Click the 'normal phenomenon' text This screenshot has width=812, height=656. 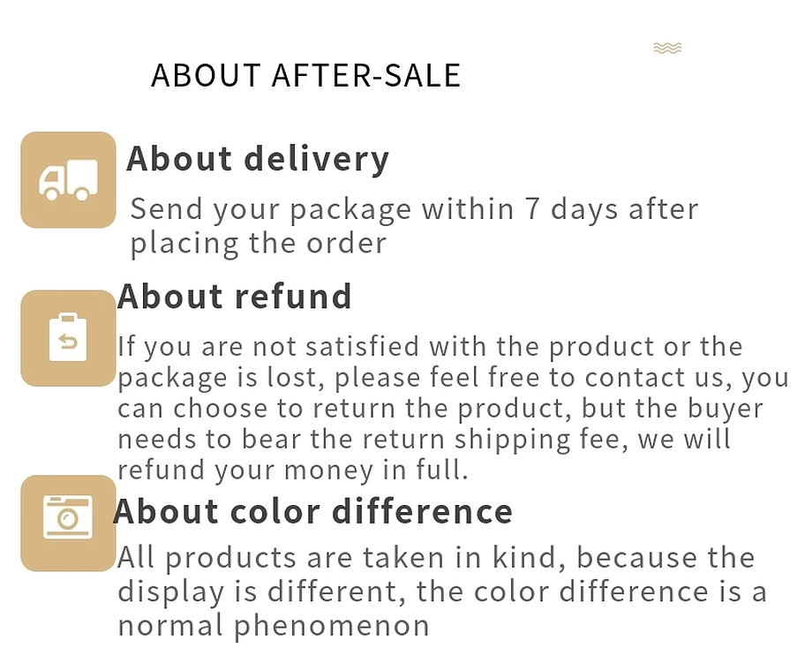274,625
